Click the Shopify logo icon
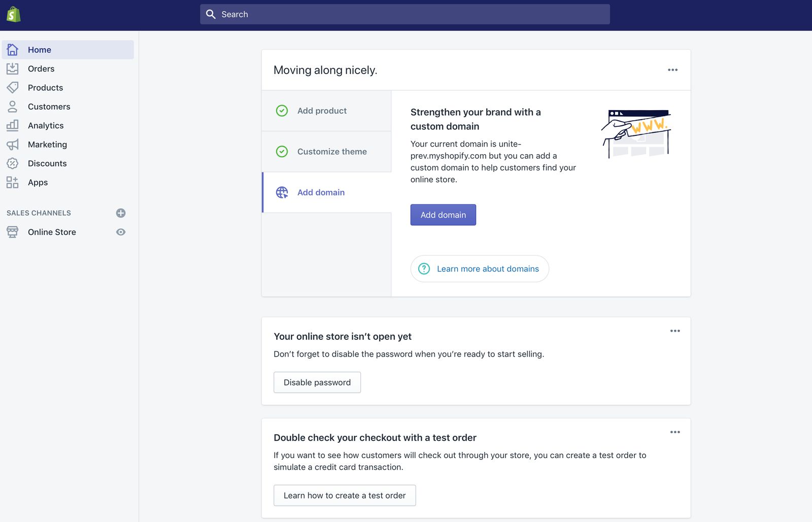 click(14, 14)
